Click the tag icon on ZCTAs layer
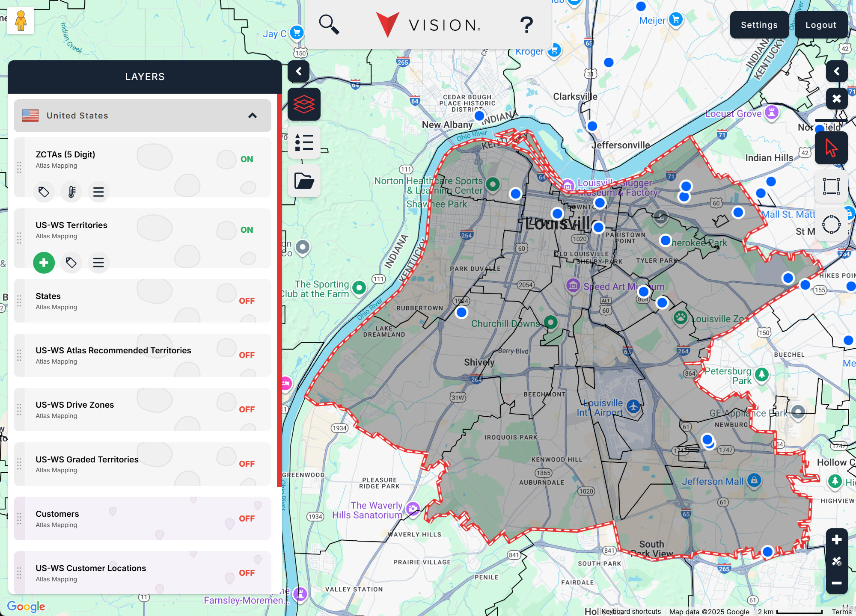The height and width of the screenshot is (616, 856). 44,192
